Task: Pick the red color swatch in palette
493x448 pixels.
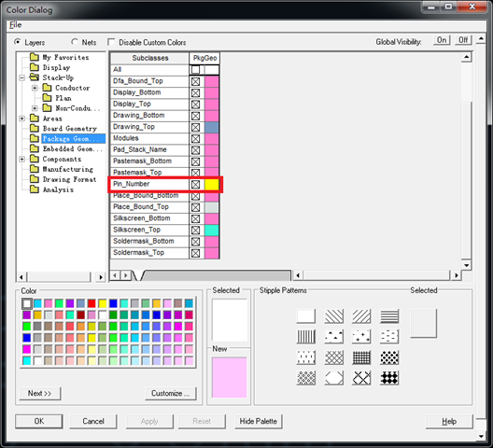Action: pos(92,303)
